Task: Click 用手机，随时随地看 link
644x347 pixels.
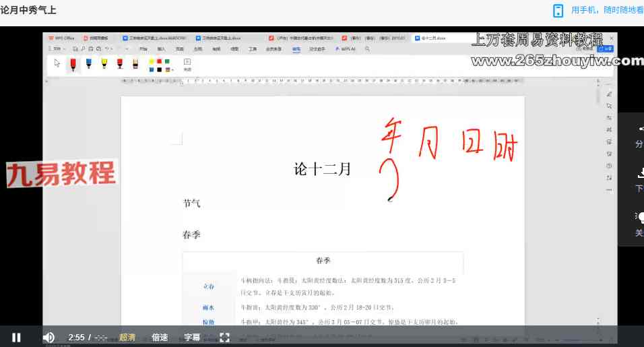Action: coord(607,10)
